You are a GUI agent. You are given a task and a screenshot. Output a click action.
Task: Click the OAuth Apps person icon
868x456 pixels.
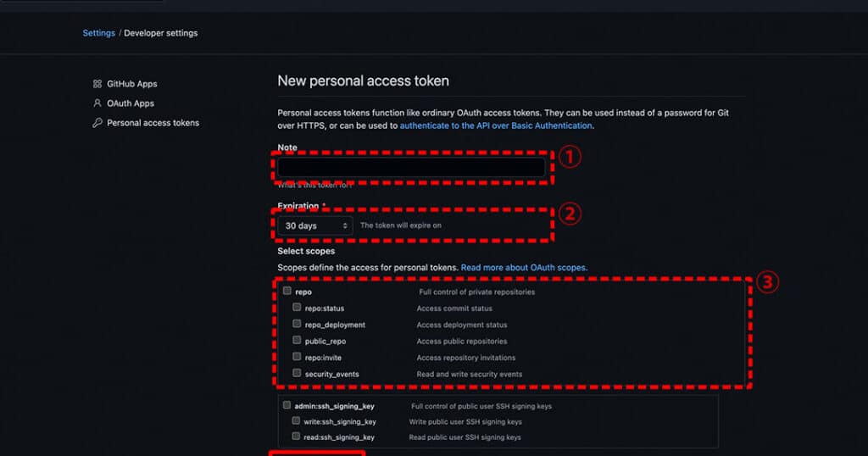(97, 103)
